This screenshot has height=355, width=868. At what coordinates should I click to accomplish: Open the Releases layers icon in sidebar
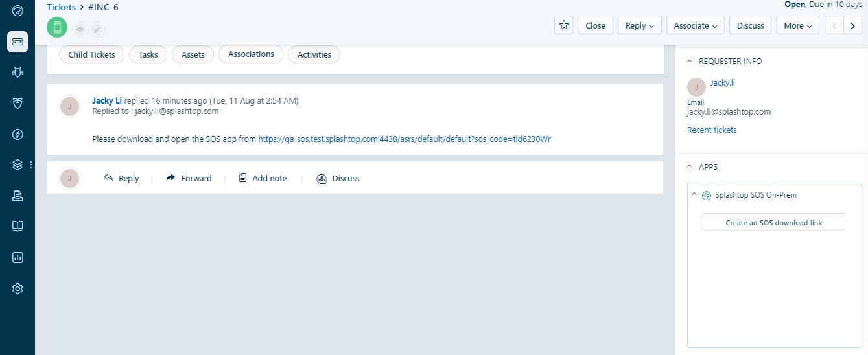pyautogui.click(x=18, y=165)
